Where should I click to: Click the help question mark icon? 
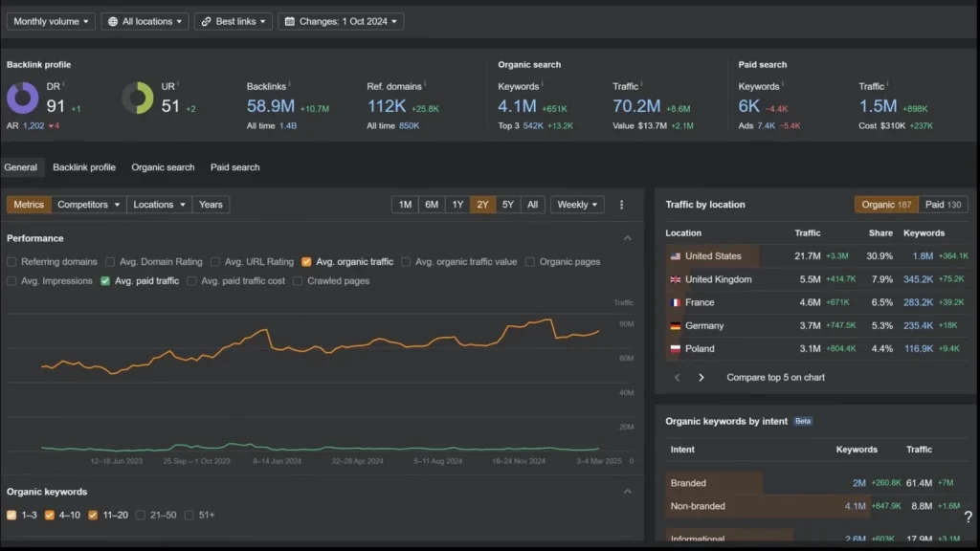(x=967, y=518)
